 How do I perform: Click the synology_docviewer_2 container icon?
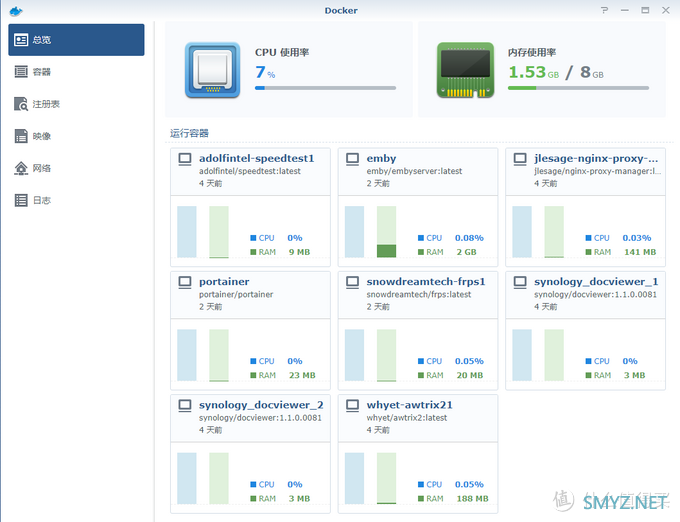coord(185,405)
